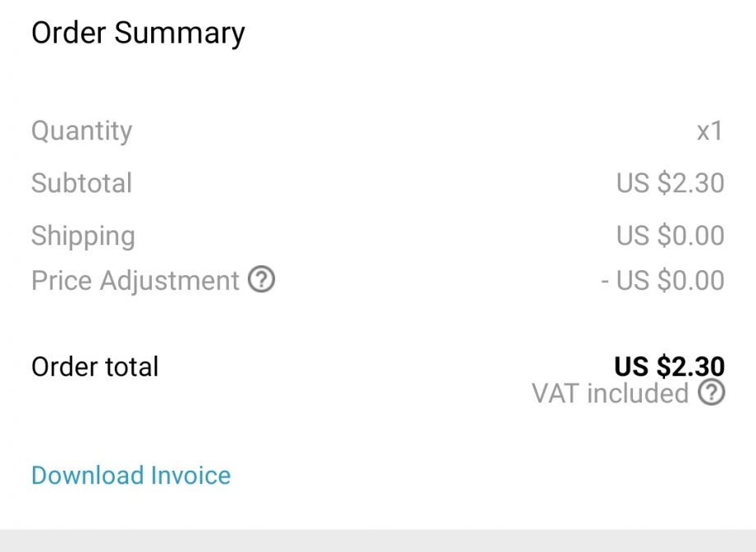The image size is (756, 552).
Task: Select the Quantity label
Action: (81, 131)
